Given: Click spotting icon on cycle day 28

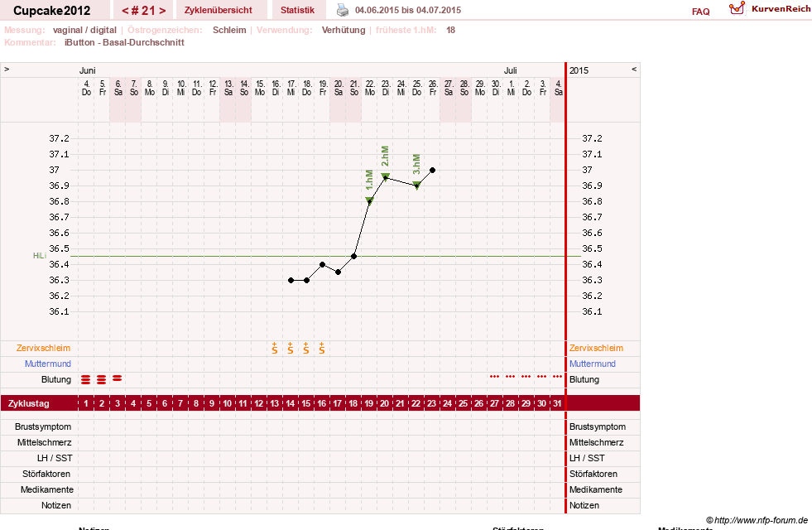Looking at the screenshot, I should [x=510, y=377].
